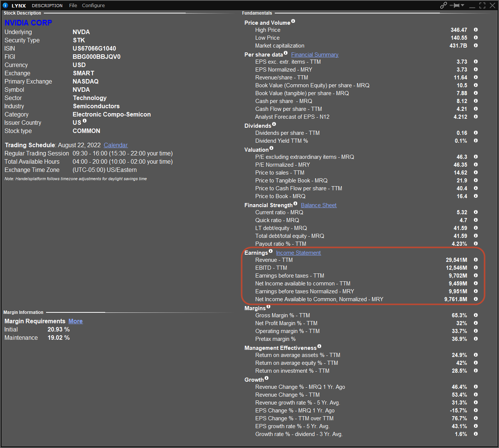The height and width of the screenshot is (448, 499).
Task: Select the FIGI value BBG000BBJQV0
Action: (x=97, y=57)
